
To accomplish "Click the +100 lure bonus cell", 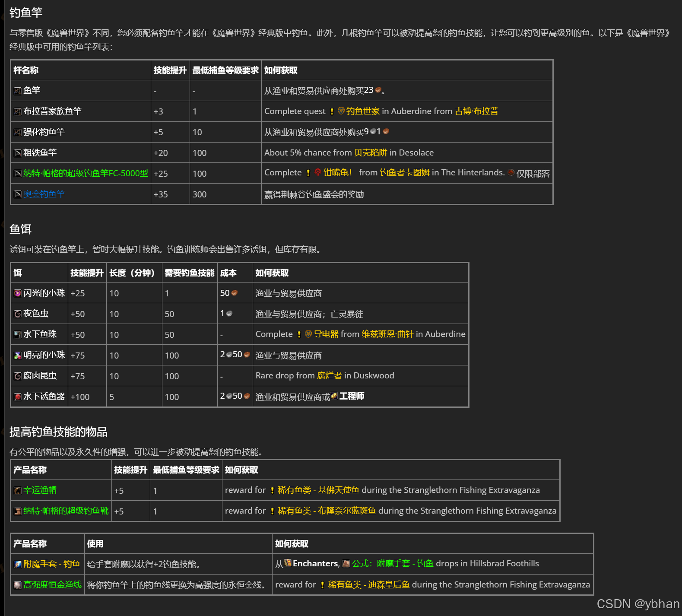I will coord(87,397).
